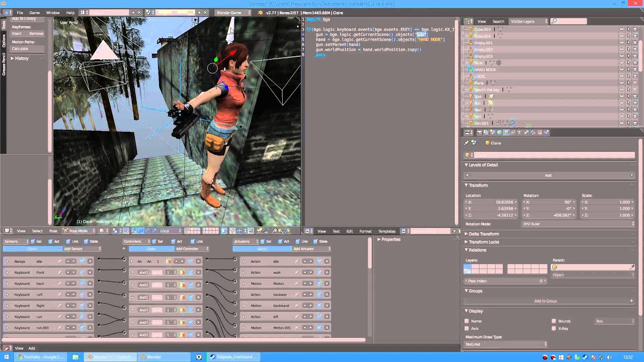The height and width of the screenshot is (362, 644).
Task: Enable X-Ray display checkbox
Action: coord(554,328)
